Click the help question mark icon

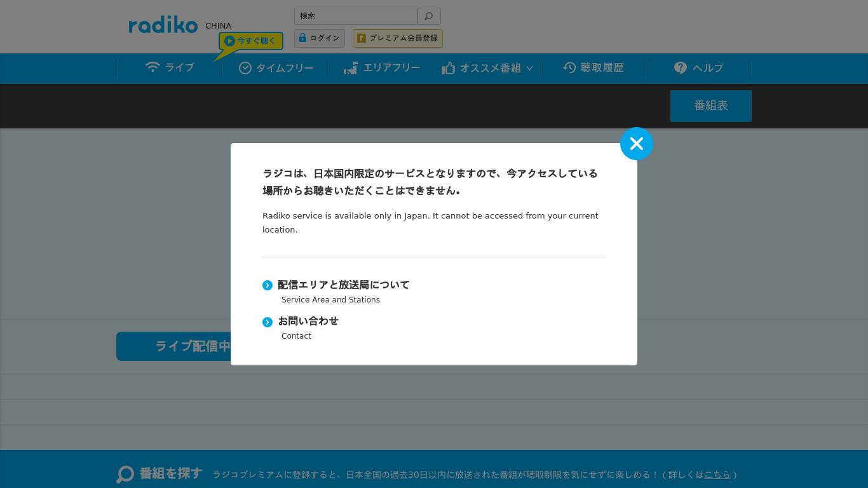pos(681,68)
